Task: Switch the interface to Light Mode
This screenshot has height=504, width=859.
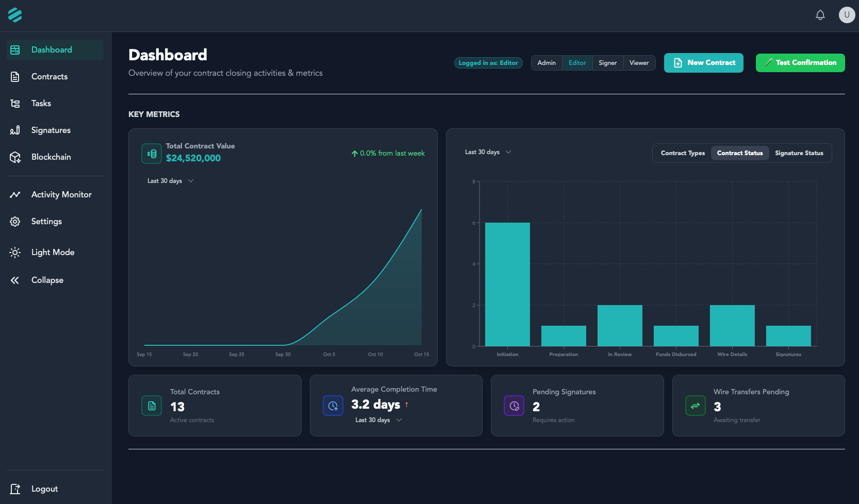Action: coord(53,252)
